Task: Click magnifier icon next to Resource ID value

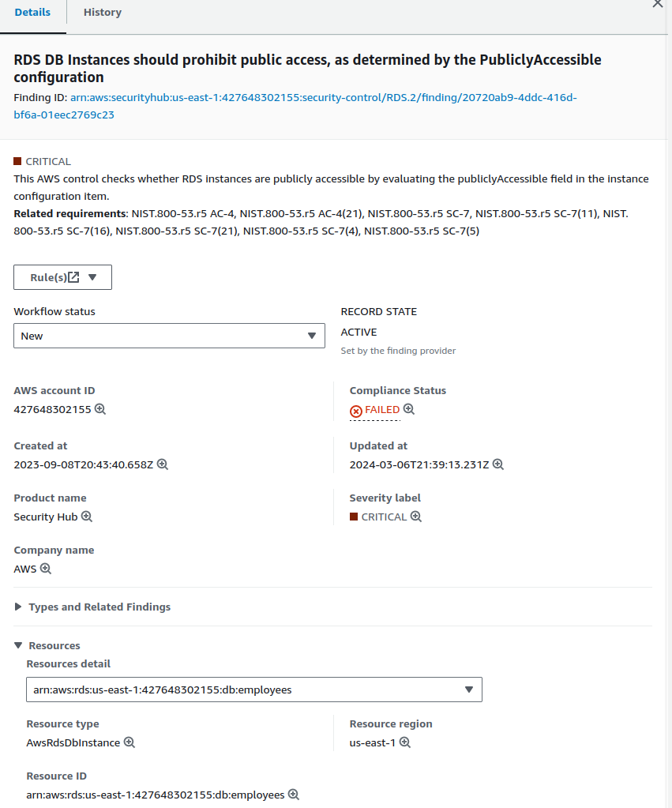Action: coord(294,795)
